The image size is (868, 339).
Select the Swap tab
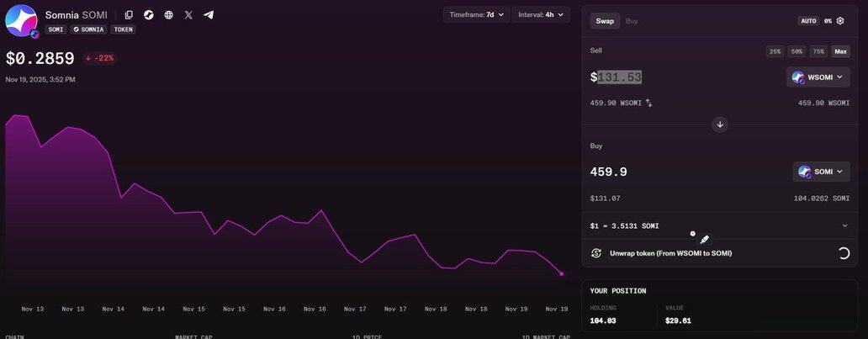[604, 21]
